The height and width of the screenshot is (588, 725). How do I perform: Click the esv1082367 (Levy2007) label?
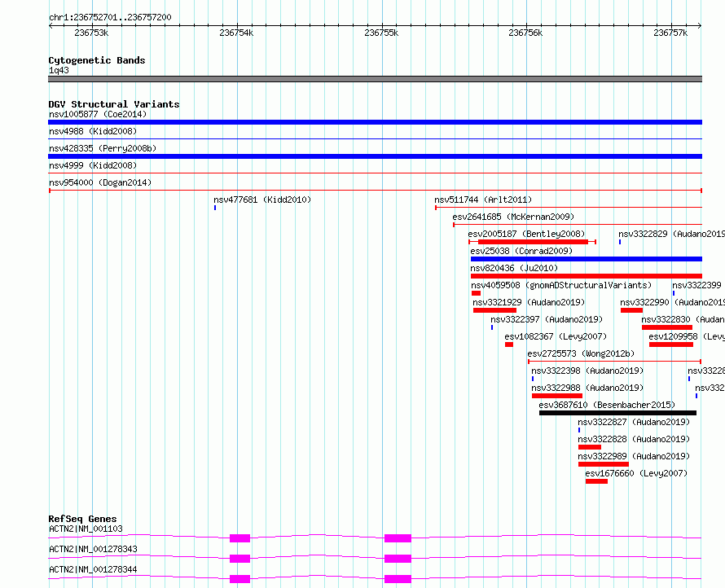point(556,336)
